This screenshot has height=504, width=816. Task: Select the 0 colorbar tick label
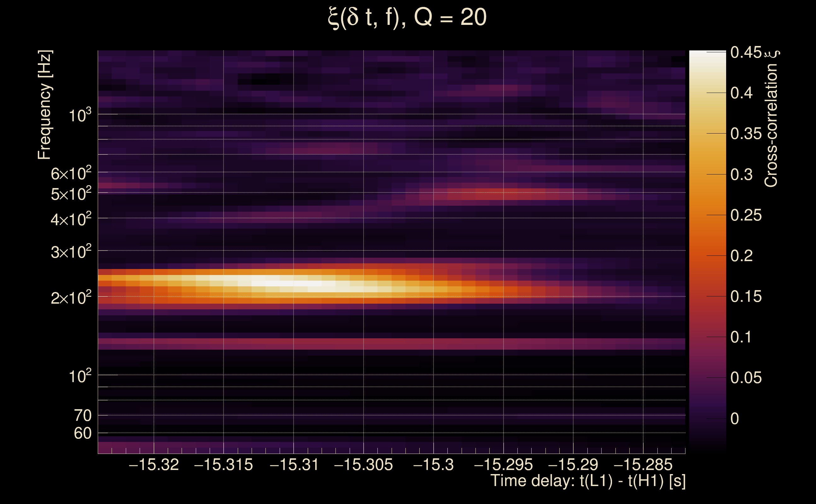(x=735, y=419)
